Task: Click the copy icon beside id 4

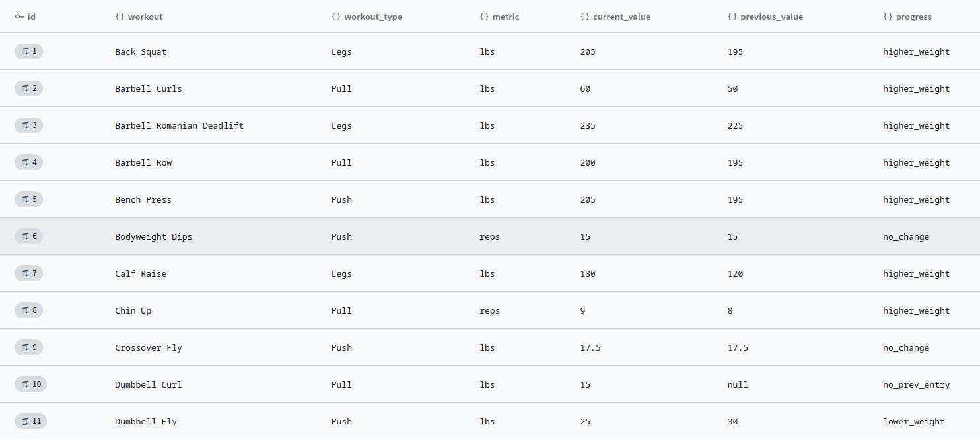Action: coord(24,162)
